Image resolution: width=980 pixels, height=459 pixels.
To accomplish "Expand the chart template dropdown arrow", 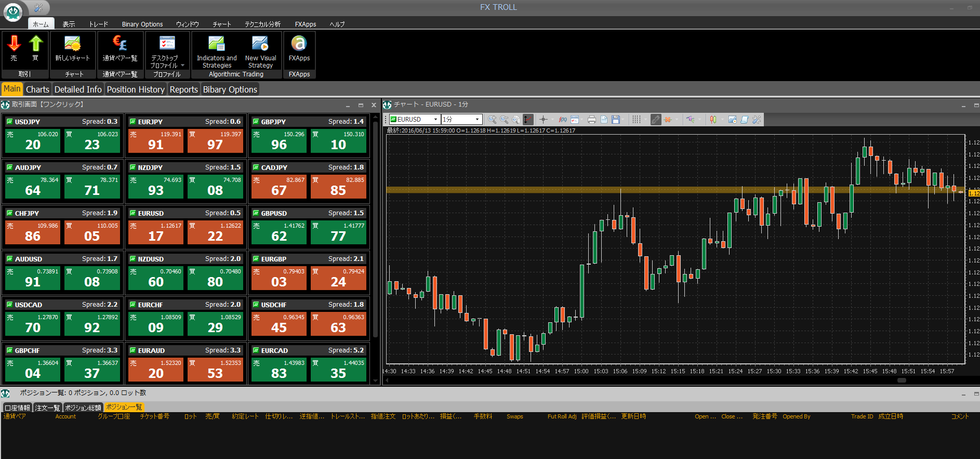I will click(582, 120).
